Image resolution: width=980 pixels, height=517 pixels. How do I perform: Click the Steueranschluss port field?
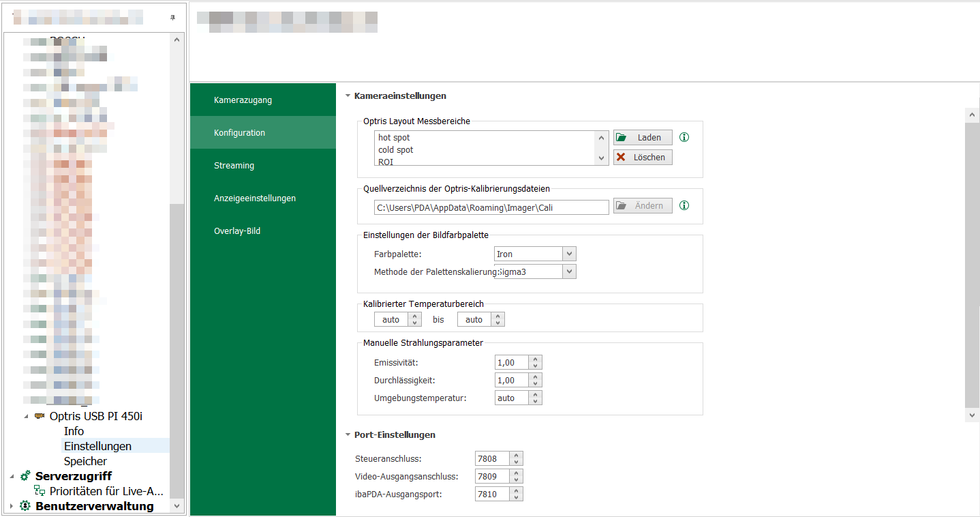tap(492, 458)
